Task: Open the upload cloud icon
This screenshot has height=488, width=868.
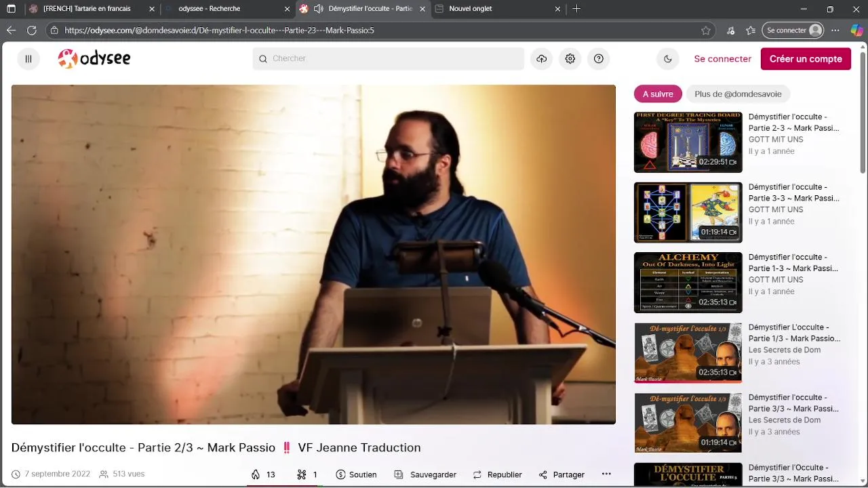Action: [541, 59]
